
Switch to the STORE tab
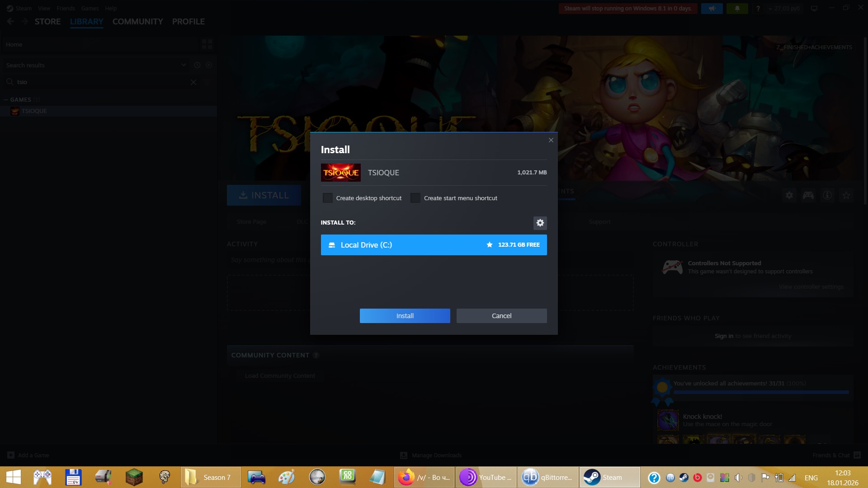coord(47,22)
